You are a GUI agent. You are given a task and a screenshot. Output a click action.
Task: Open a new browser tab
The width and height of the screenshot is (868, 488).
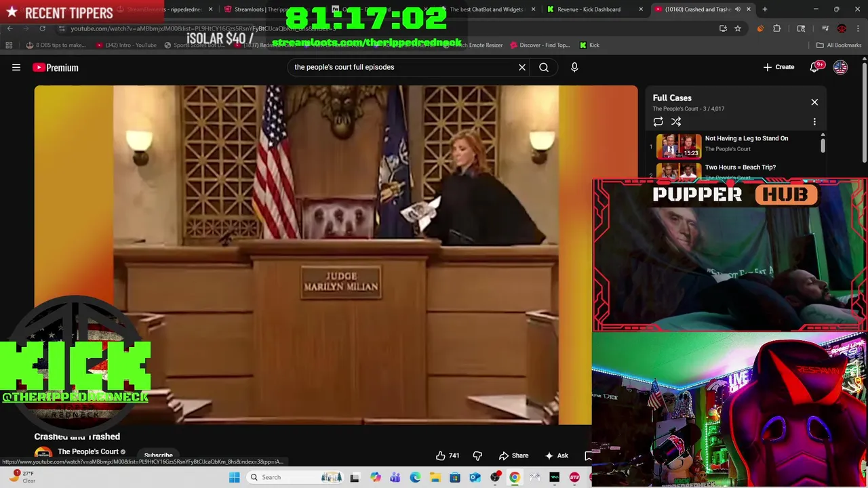click(764, 9)
